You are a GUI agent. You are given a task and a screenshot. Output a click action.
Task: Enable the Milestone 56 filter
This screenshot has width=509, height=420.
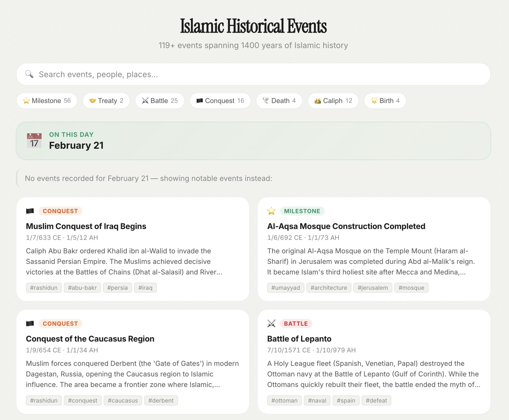point(47,101)
